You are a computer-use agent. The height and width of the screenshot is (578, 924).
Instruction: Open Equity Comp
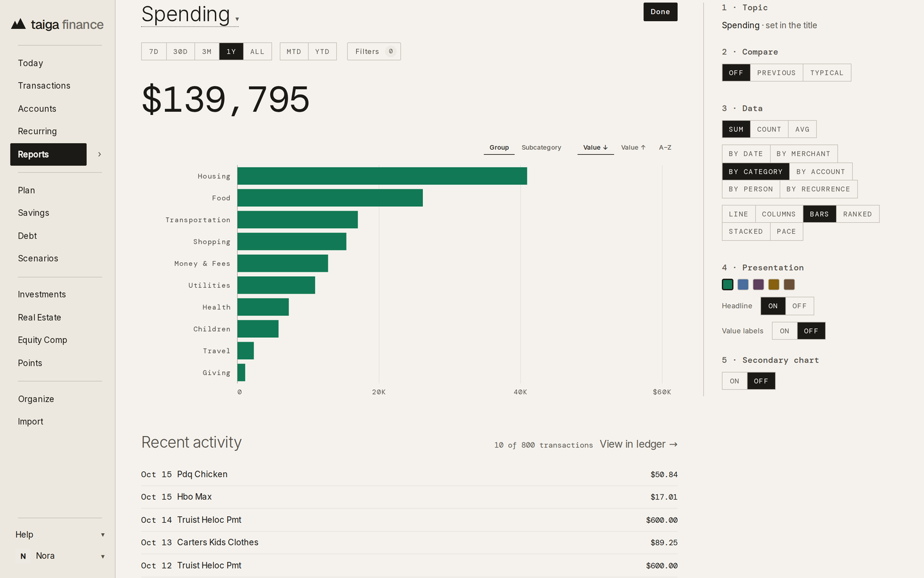[x=42, y=340]
